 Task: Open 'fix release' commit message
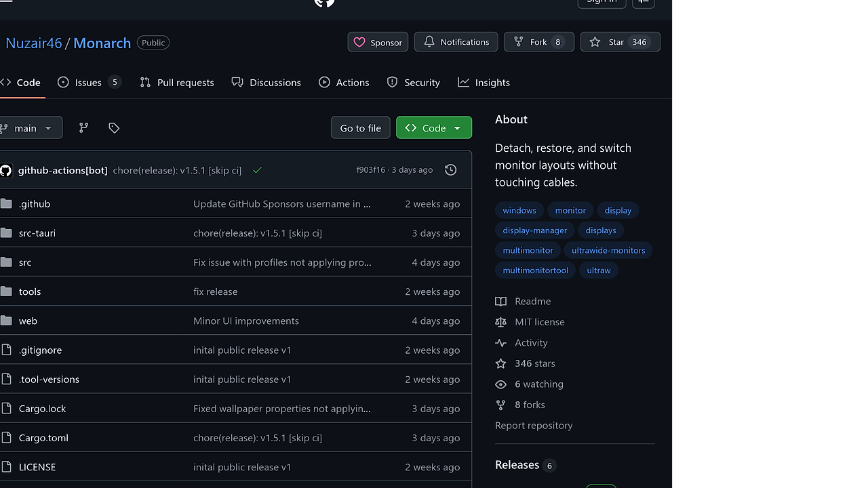216,291
